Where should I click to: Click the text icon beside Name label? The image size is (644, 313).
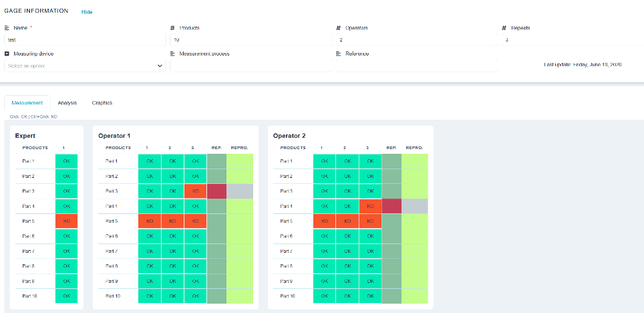pyautogui.click(x=7, y=28)
